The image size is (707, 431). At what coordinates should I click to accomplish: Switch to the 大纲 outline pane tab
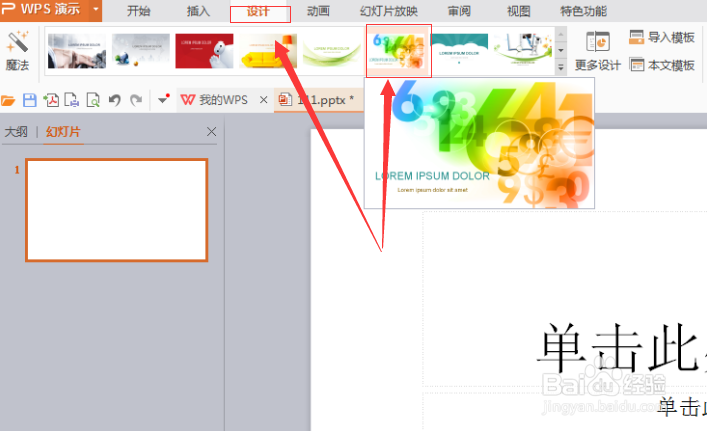point(16,132)
